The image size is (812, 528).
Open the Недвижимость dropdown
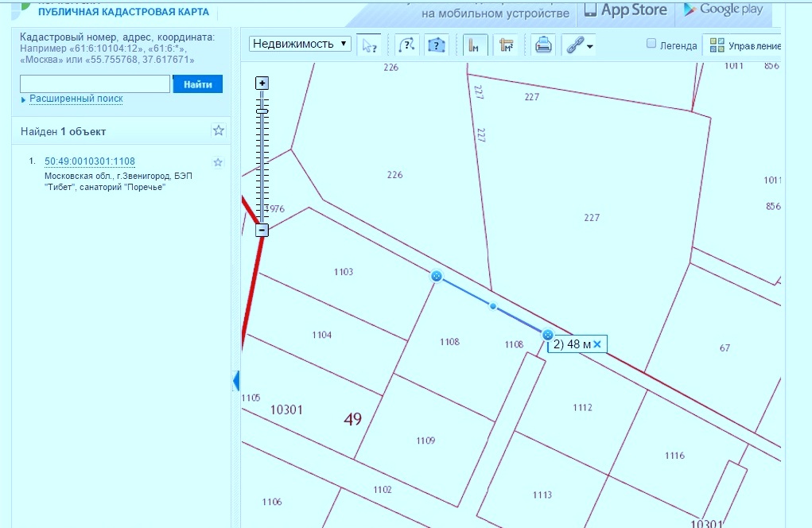pos(300,44)
